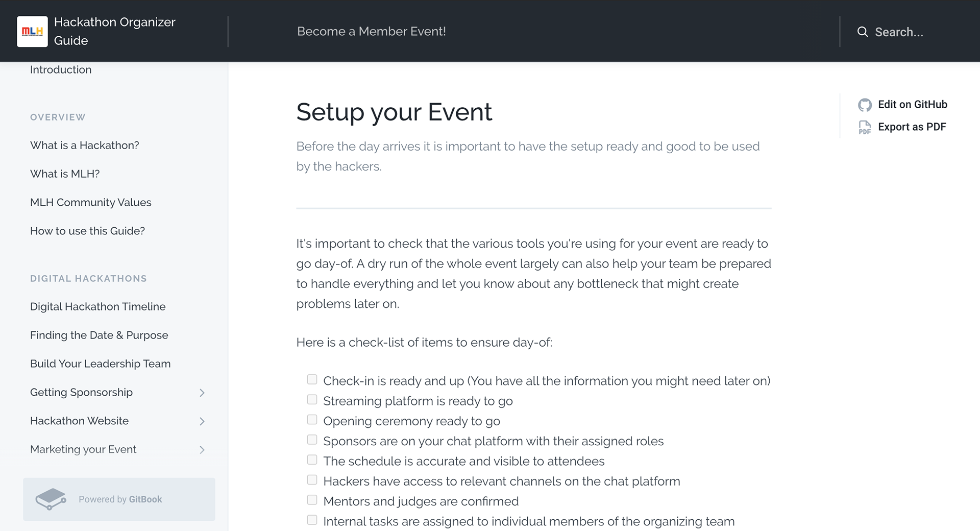Check the Opening ceremony ready to go box

coord(312,420)
